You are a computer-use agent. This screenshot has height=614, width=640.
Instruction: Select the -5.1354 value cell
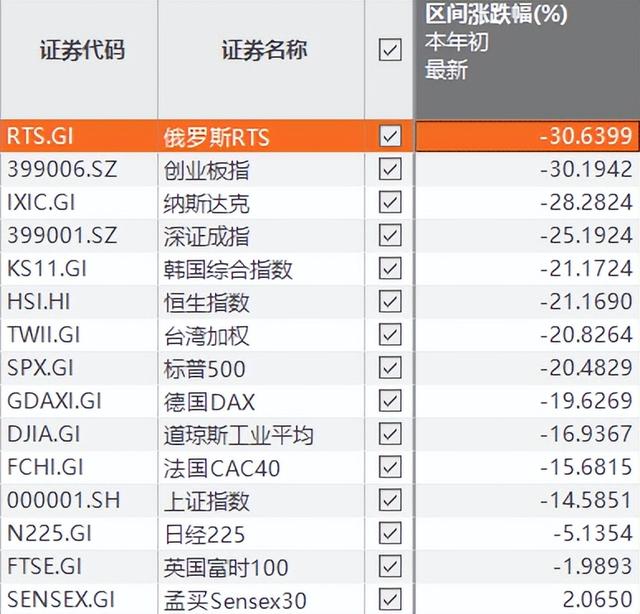(x=527, y=533)
